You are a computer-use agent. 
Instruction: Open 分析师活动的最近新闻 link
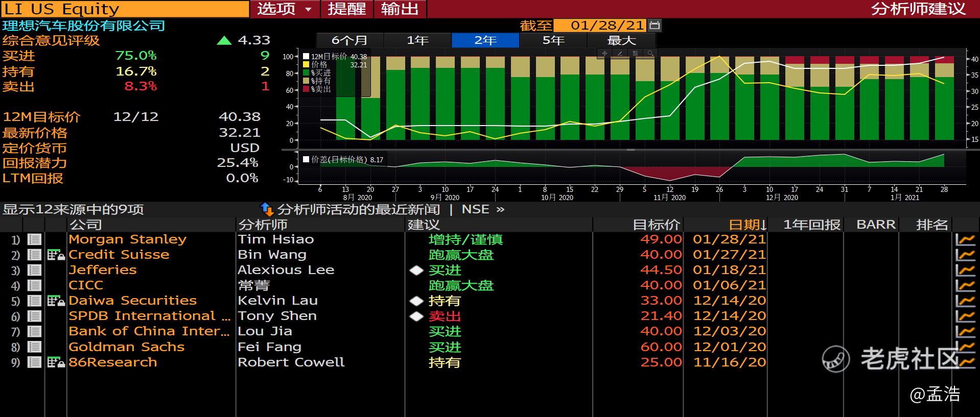[358, 209]
